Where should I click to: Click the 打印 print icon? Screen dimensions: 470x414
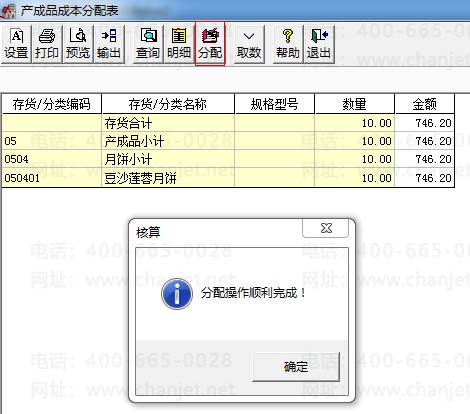47,44
